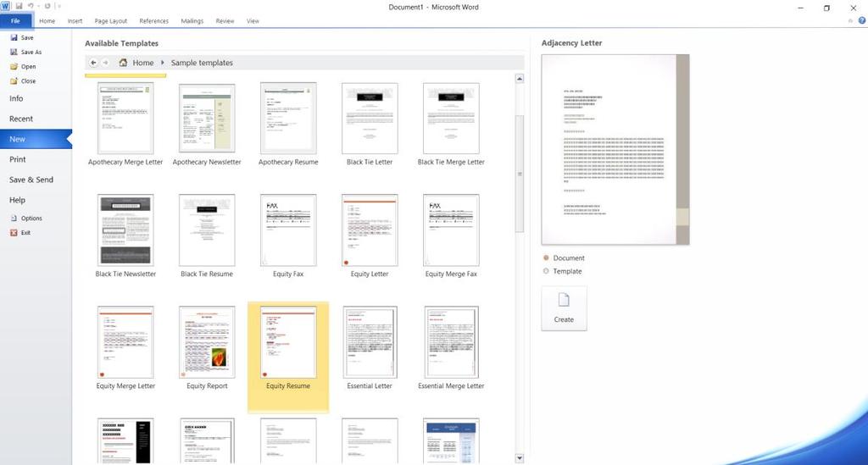Click the Word application icon
This screenshot has width=868, height=465.
click(6, 6)
